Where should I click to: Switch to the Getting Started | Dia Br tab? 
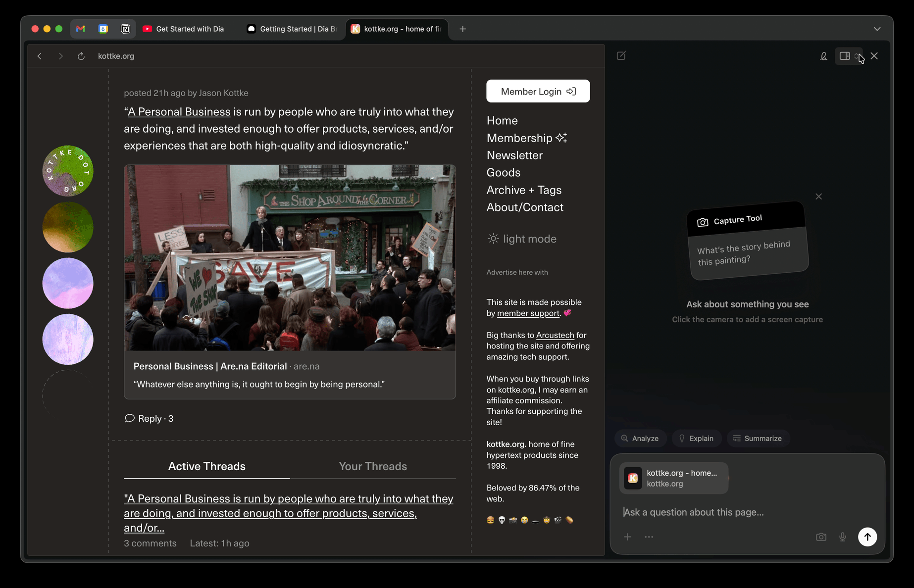[292, 29]
